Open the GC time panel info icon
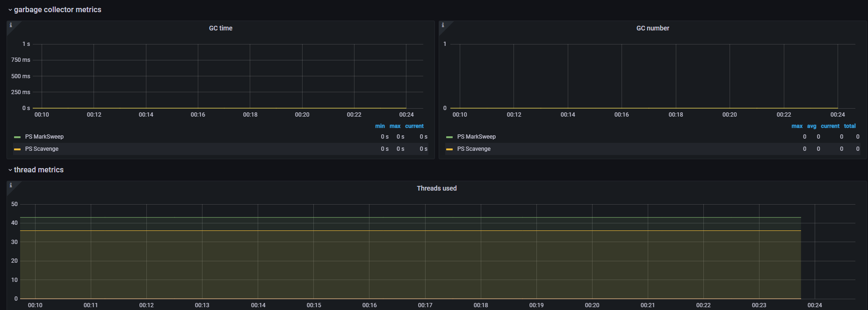Image resolution: width=868 pixels, height=310 pixels. tap(11, 25)
